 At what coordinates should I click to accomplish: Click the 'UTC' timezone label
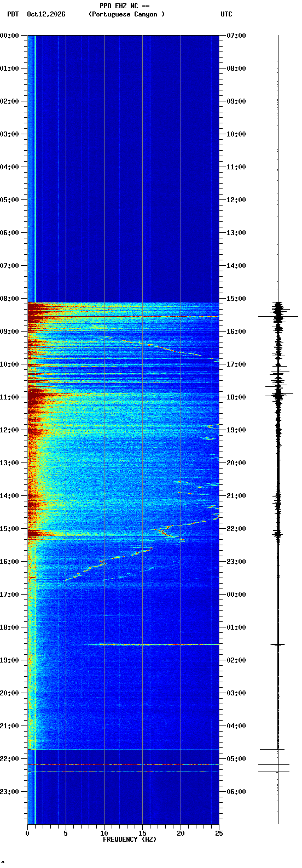coord(226,14)
